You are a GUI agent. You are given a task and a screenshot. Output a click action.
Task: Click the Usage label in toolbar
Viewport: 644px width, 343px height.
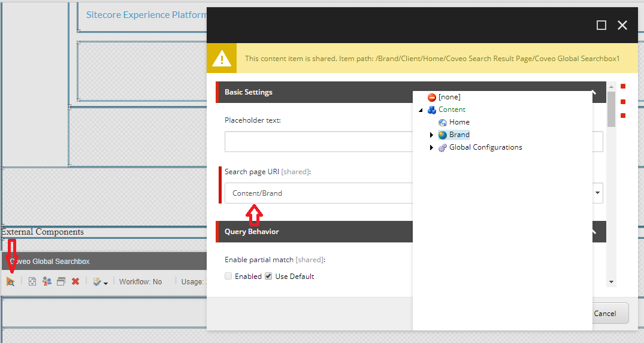click(x=193, y=282)
